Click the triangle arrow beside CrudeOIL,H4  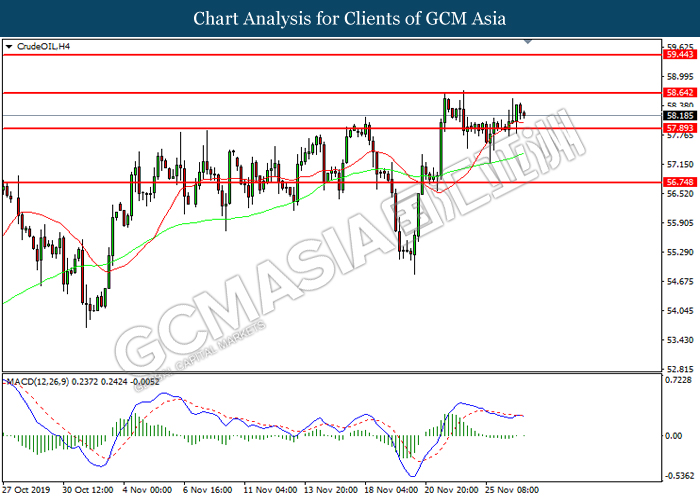(9, 47)
